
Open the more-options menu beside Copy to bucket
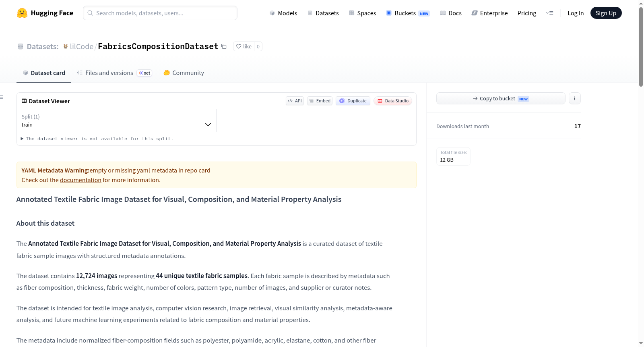[x=575, y=98]
